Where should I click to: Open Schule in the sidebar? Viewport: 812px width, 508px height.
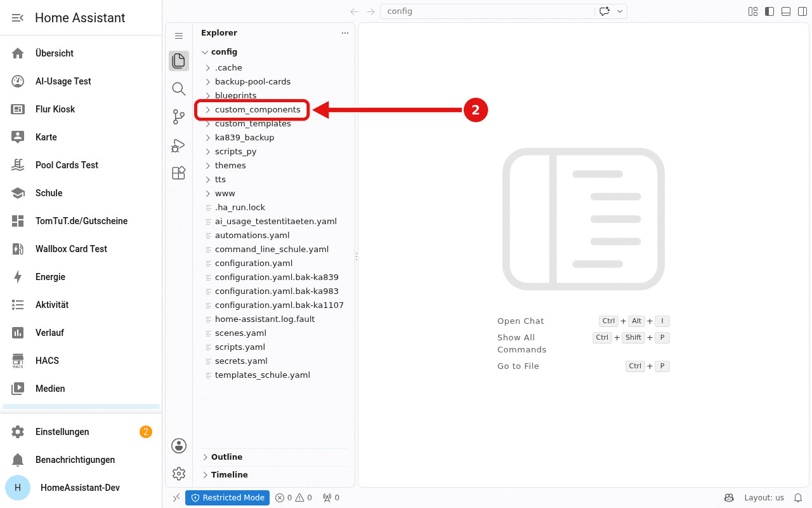(81, 193)
